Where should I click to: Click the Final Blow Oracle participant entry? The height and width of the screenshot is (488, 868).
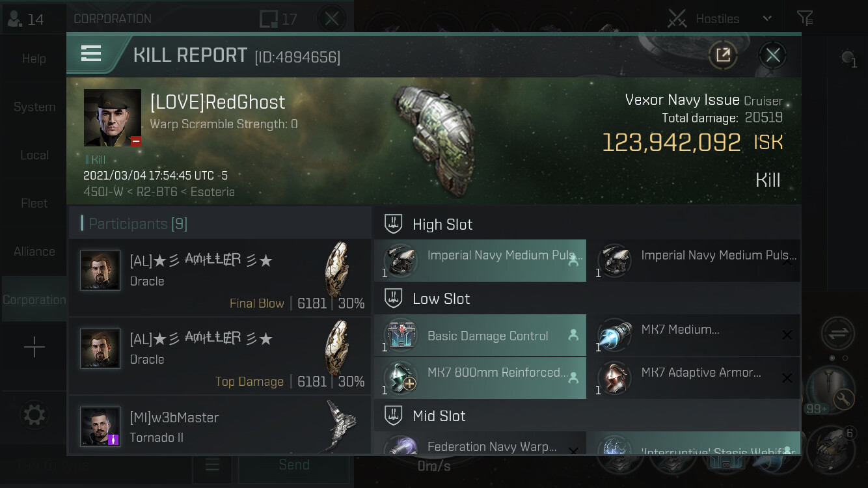[x=220, y=278]
